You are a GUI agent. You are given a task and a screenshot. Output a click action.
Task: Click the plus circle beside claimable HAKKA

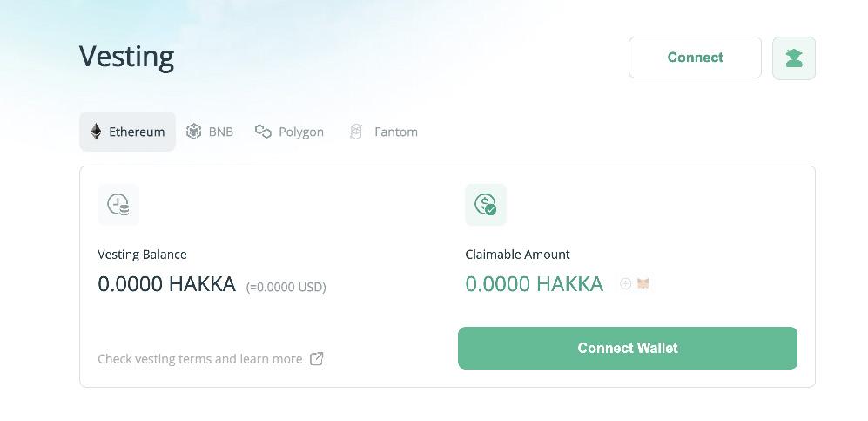tap(625, 283)
